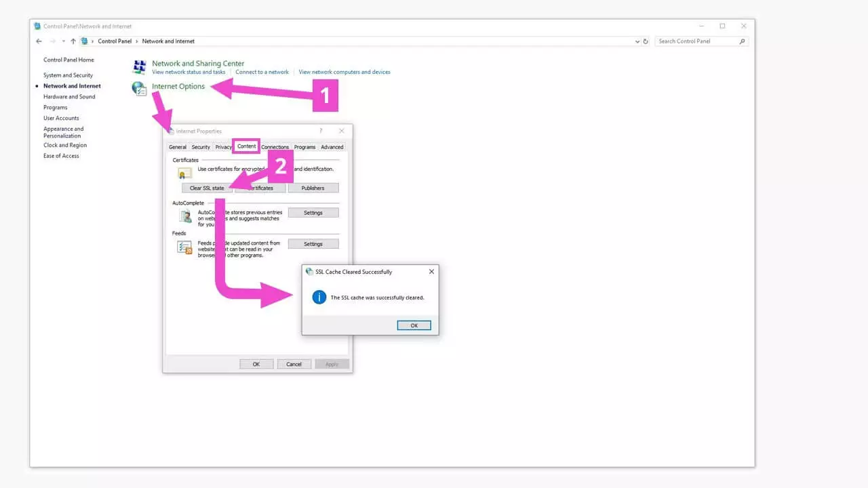Expand the address bar history dropdown
This screenshot has height=488, width=868.
(637, 41)
